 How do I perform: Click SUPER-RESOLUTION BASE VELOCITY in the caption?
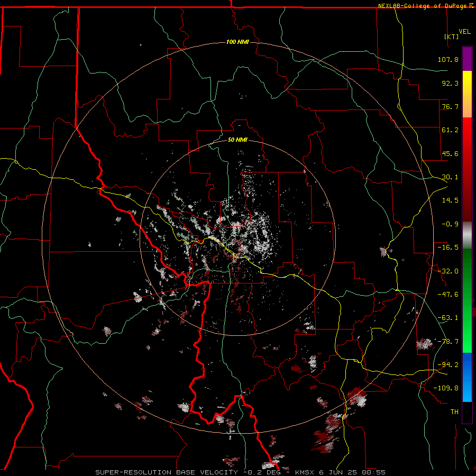[167, 472]
